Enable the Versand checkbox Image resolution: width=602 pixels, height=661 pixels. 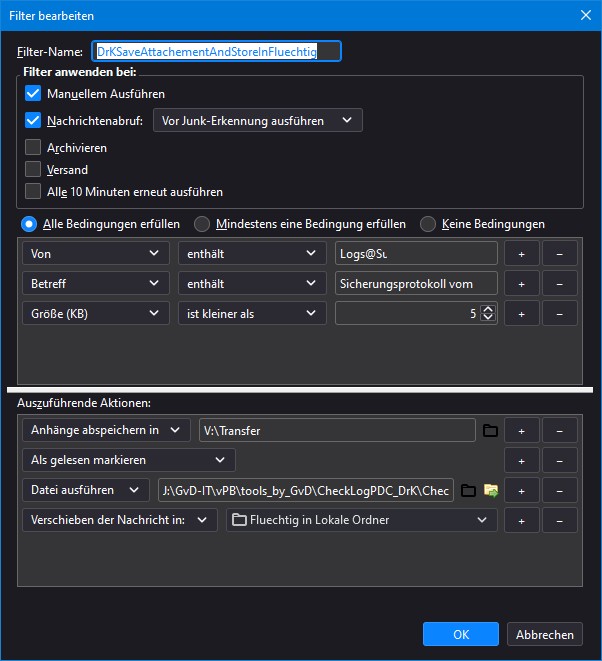point(33,169)
